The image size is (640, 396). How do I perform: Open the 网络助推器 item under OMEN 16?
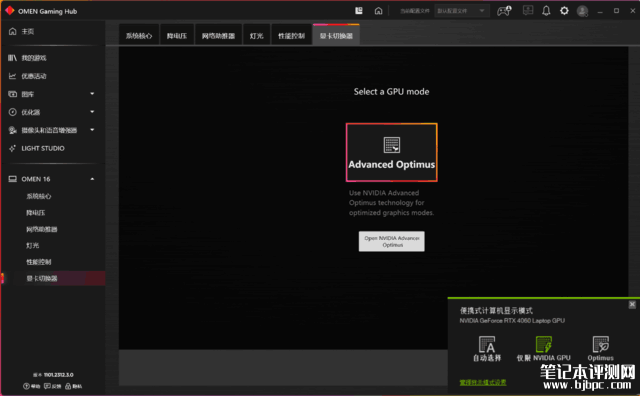42,229
